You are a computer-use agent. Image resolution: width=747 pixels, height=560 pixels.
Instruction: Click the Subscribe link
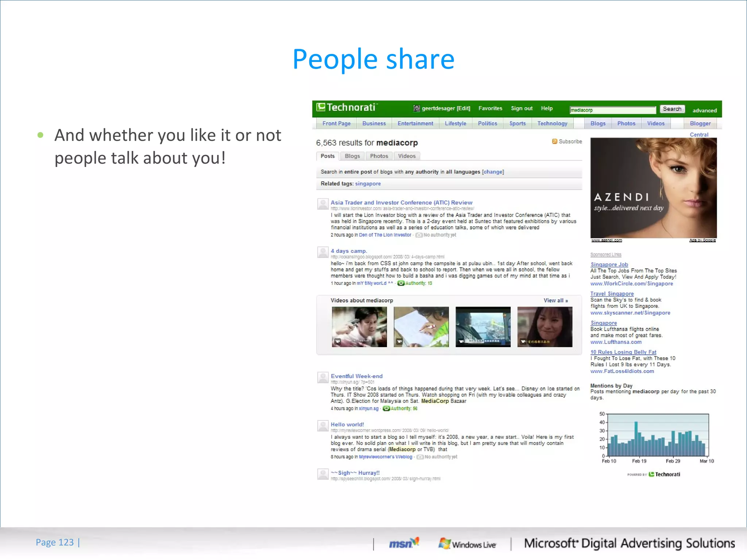pyautogui.click(x=570, y=141)
